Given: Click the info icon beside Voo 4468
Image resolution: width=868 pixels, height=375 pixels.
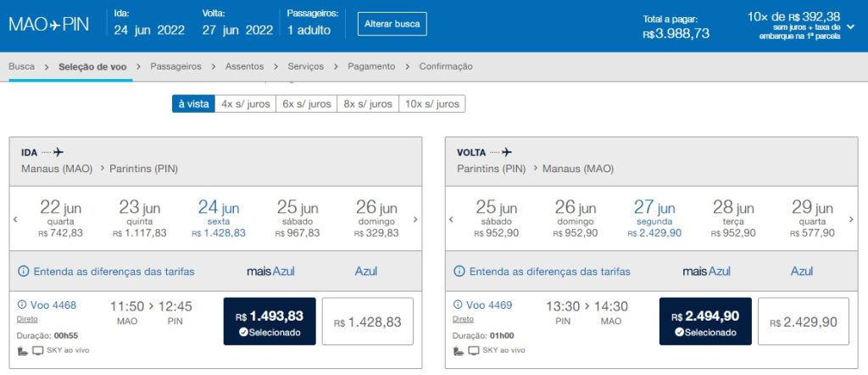Looking at the screenshot, I should click(x=22, y=305).
